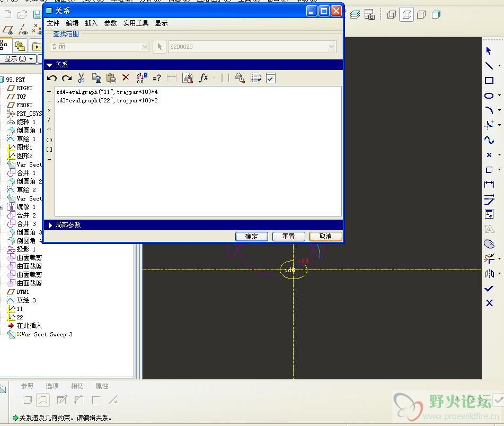Paste text with clipboard icon

111,78
